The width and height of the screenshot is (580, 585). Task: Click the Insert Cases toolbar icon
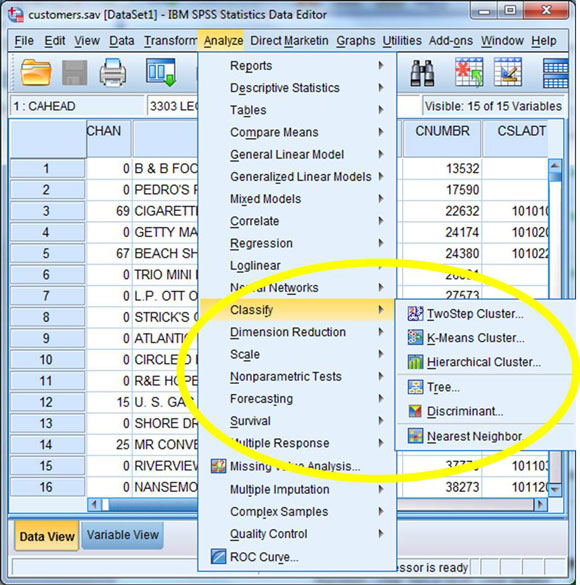coord(469,72)
